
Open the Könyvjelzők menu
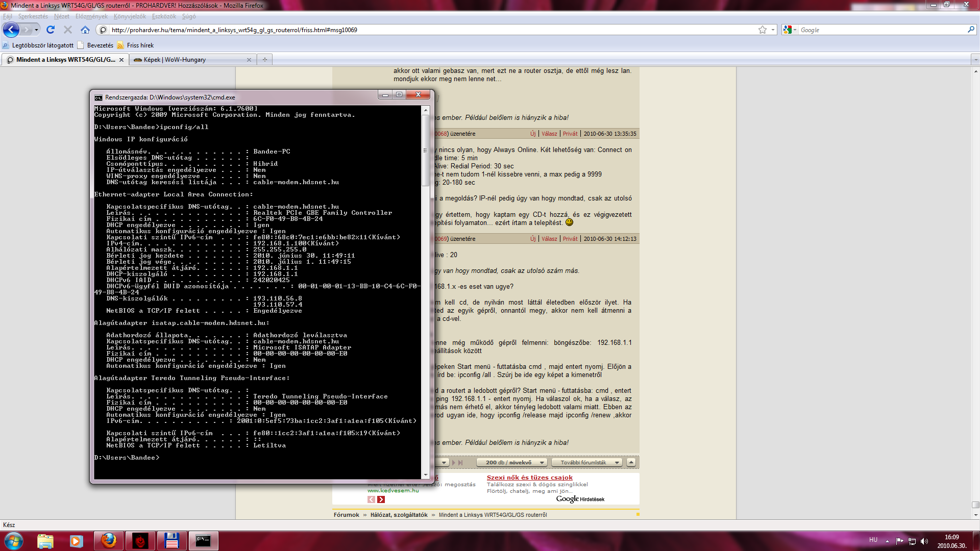pos(130,16)
